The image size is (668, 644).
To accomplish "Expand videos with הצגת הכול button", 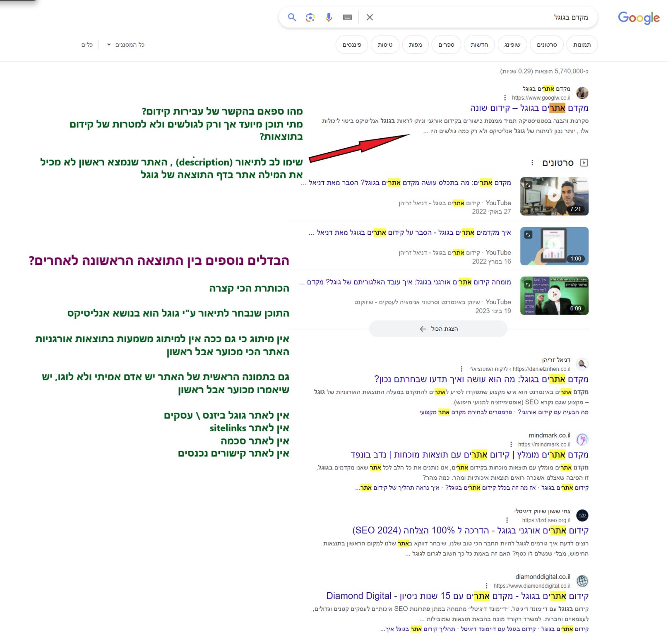I will pyautogui.click(x=438, y=329).
